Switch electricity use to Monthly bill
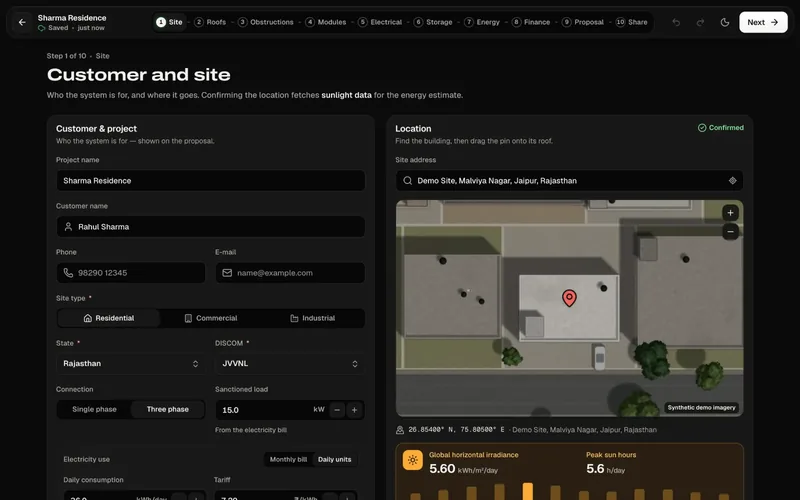800x500 pixels. pos(288,459)
